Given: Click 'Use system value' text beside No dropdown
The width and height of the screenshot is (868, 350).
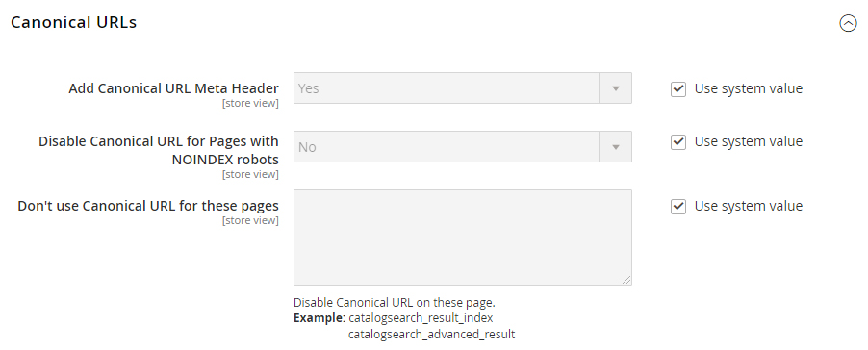Looking at the screenshot, I should 748,141.
